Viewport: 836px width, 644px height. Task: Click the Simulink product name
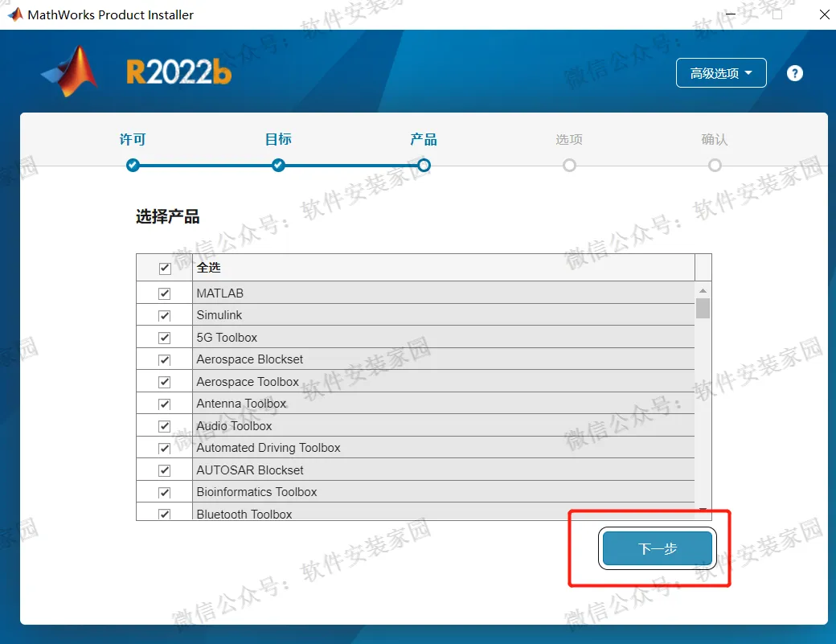(219, 316)
